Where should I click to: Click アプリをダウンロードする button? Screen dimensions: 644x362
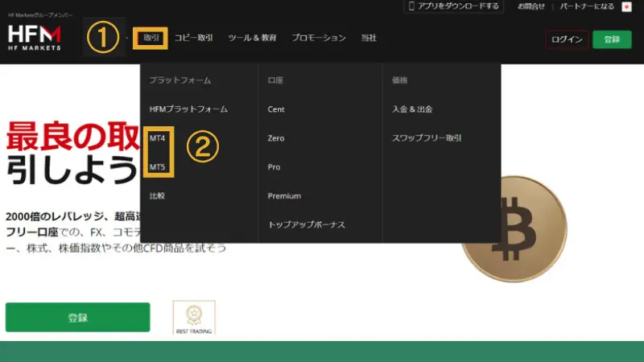pos(453,6)
